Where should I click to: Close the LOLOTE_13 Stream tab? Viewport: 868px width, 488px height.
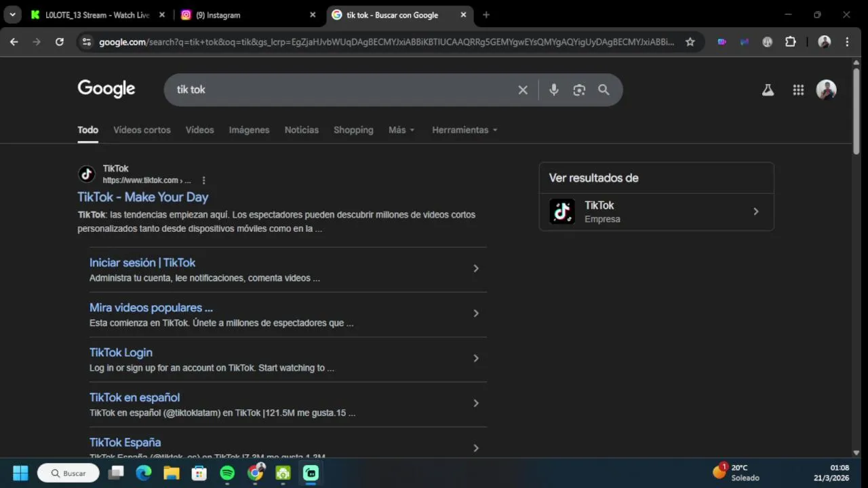pyautogui.click(x=161, y=15)
